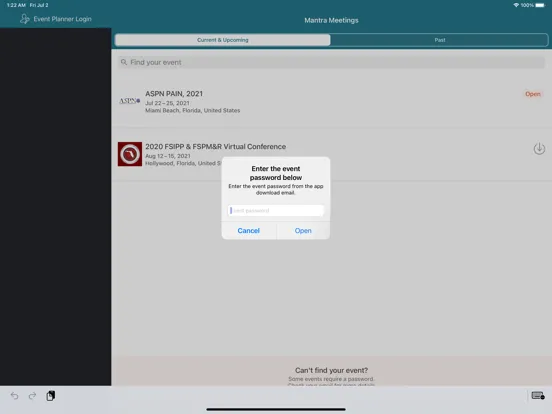Click the Can't find your event? text
Viewport: 552px width, 414px height.
331,370
